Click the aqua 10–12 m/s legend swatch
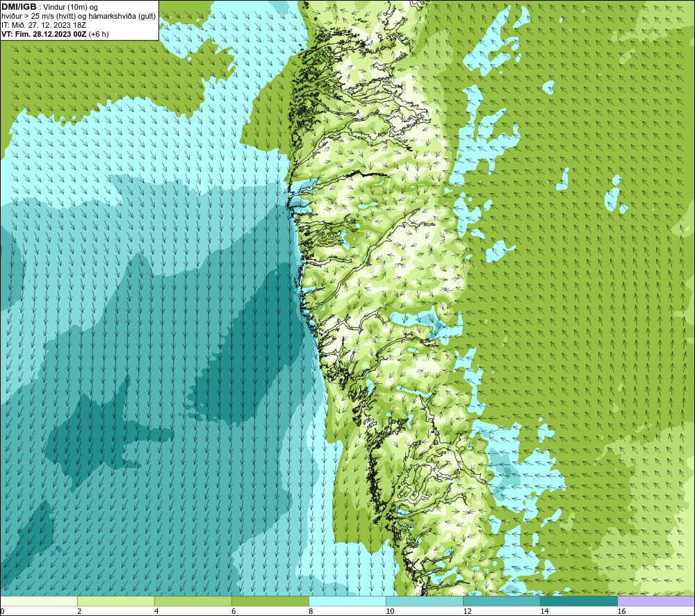The image size is (695, 616). [425, 601]
